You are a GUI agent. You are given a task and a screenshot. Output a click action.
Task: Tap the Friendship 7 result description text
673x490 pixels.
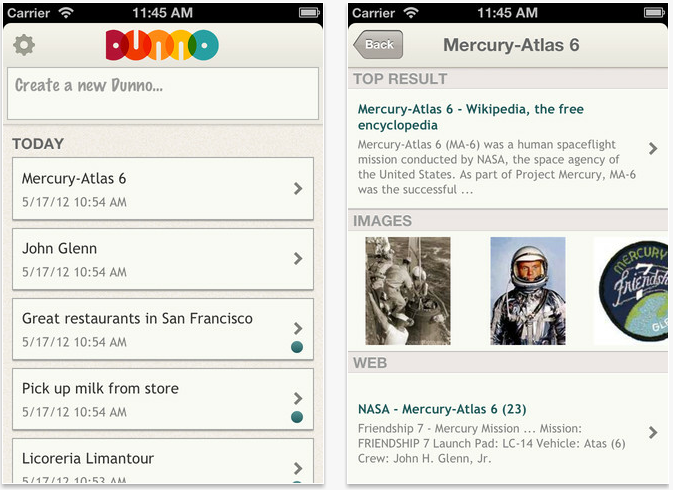491,444
